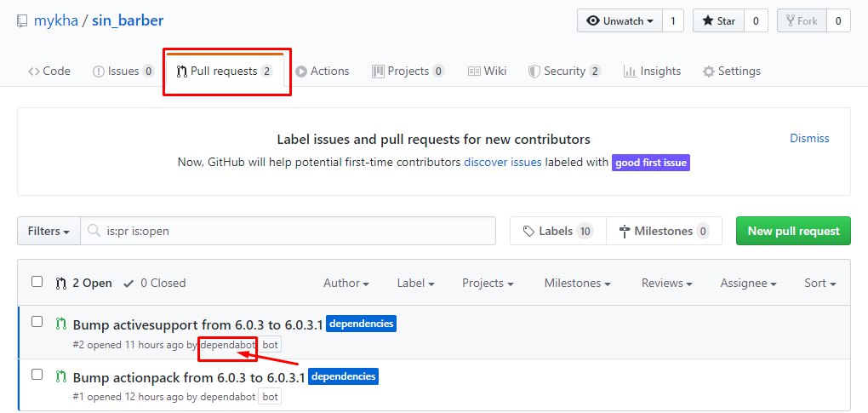Click the Code tab brackets icon
Screen dimensions: 868x413
[x=34, y=72]
